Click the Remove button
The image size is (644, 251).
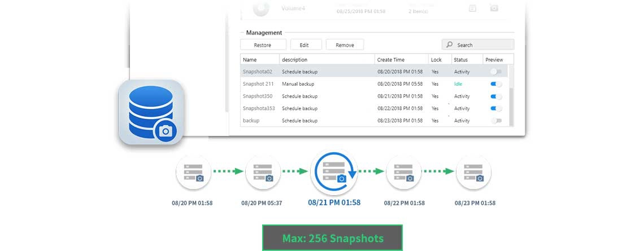click(x=345, y=45)
